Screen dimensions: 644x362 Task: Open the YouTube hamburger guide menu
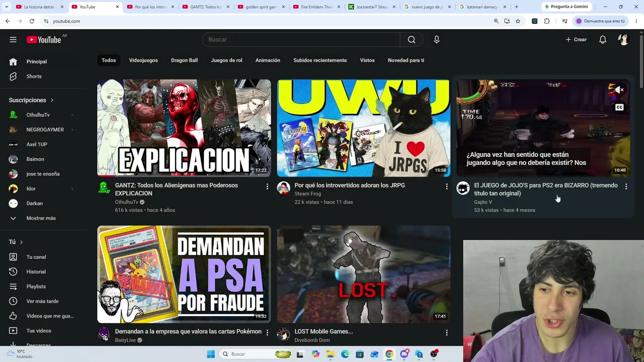click(x=13, y=40)
